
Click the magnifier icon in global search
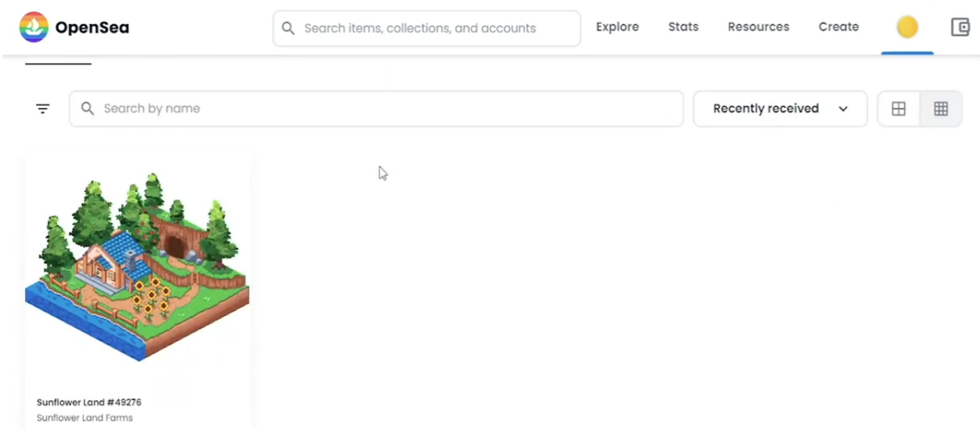[x=288, y=28]
